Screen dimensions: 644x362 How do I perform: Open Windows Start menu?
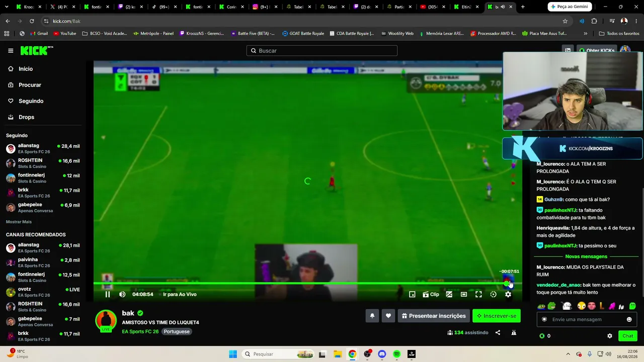coord(233,354)
